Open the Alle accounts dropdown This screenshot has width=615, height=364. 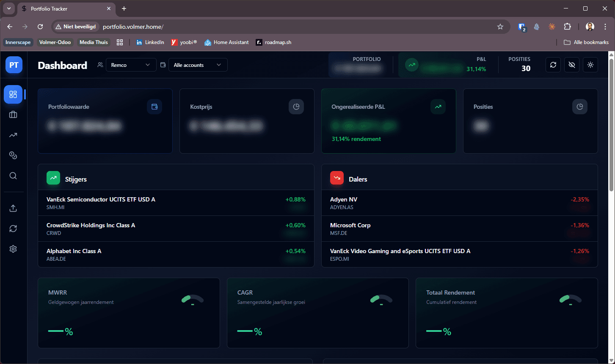click(198, 65)
